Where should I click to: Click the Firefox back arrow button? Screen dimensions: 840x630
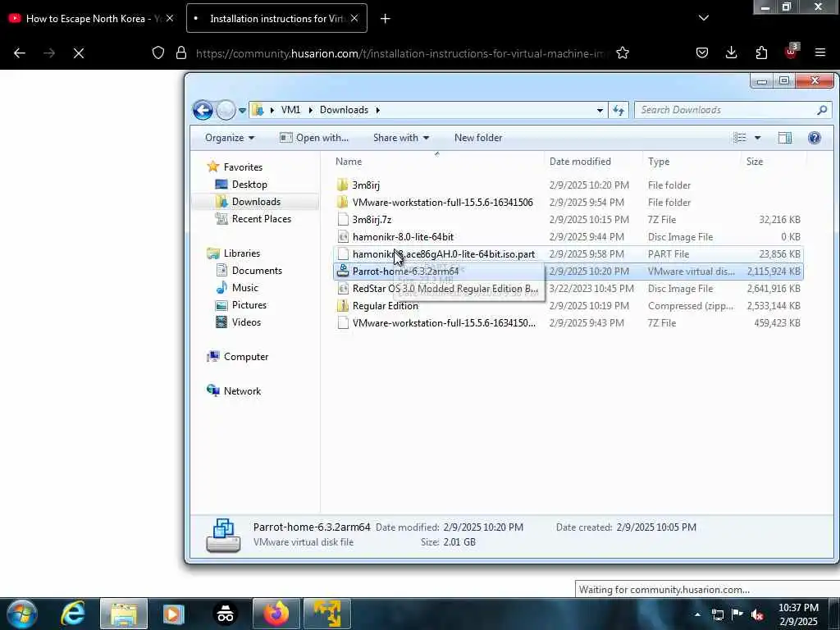(20, 53)
